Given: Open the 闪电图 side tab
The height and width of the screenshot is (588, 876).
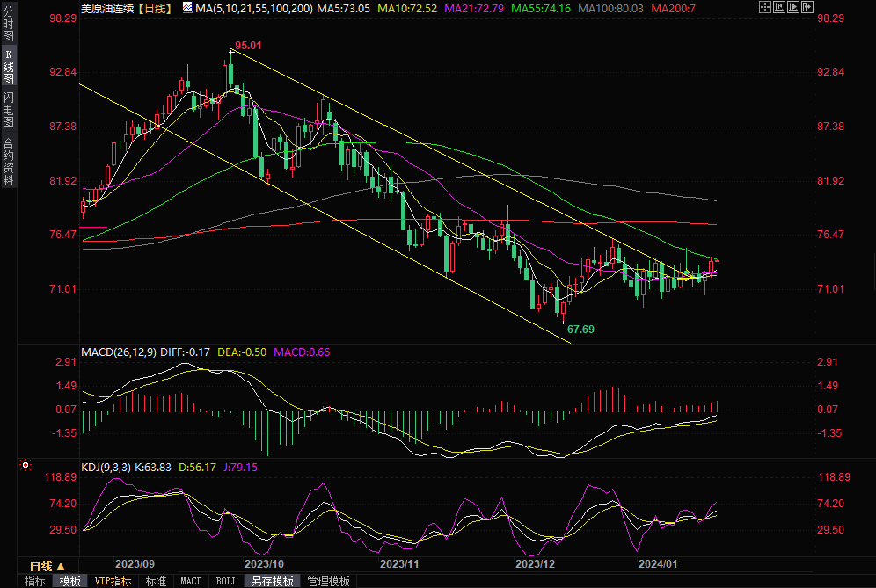Looking at the screenshot, I should pyautogui.click(x=9, y=109).
